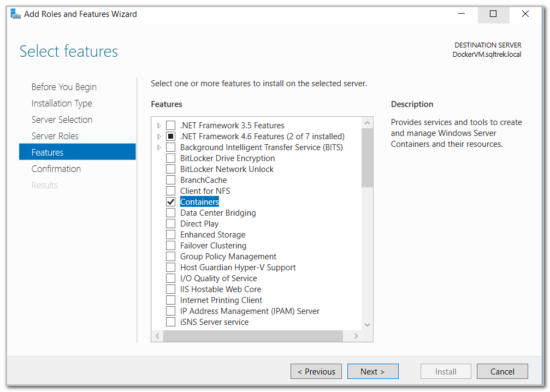Click the Previous button
The width and height of the screenshot is (550, 392).
316,371
